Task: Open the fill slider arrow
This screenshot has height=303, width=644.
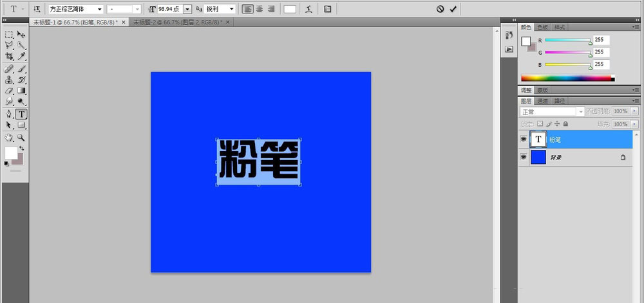Action: click(636, 124)
